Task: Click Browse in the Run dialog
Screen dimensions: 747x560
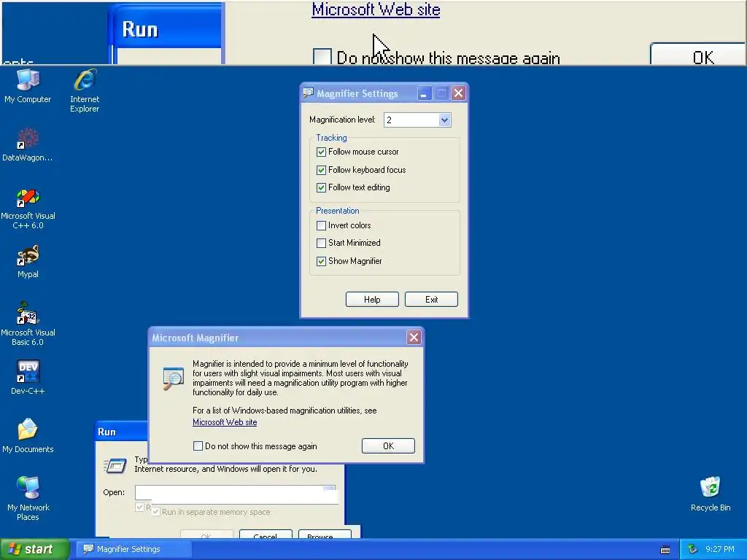Action: (325, 534)
